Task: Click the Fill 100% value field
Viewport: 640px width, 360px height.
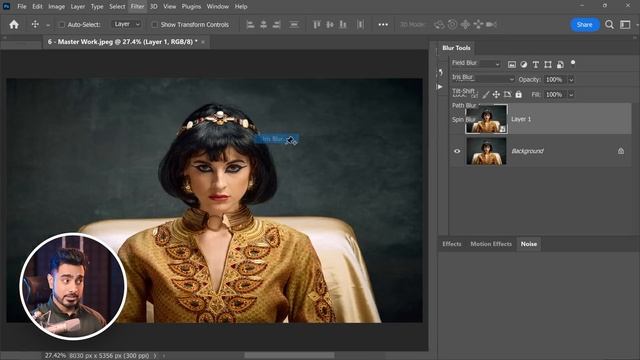Action: coord(554,95)
